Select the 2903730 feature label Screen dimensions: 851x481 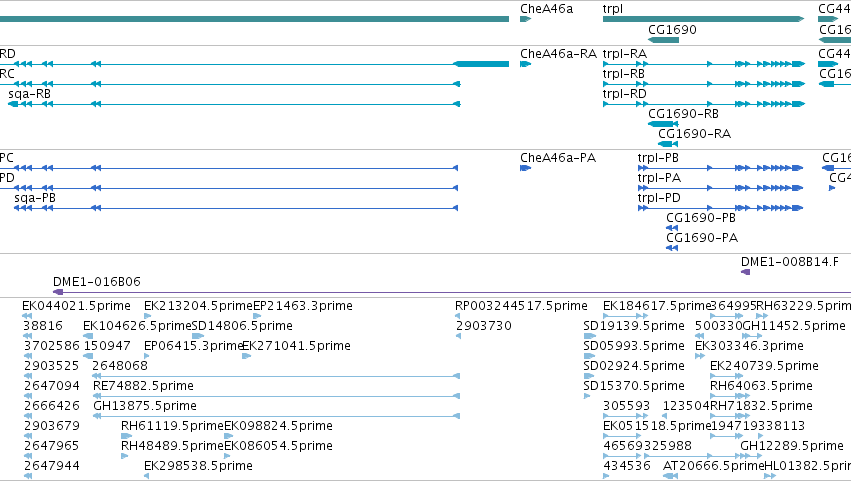tap(483, 326)
